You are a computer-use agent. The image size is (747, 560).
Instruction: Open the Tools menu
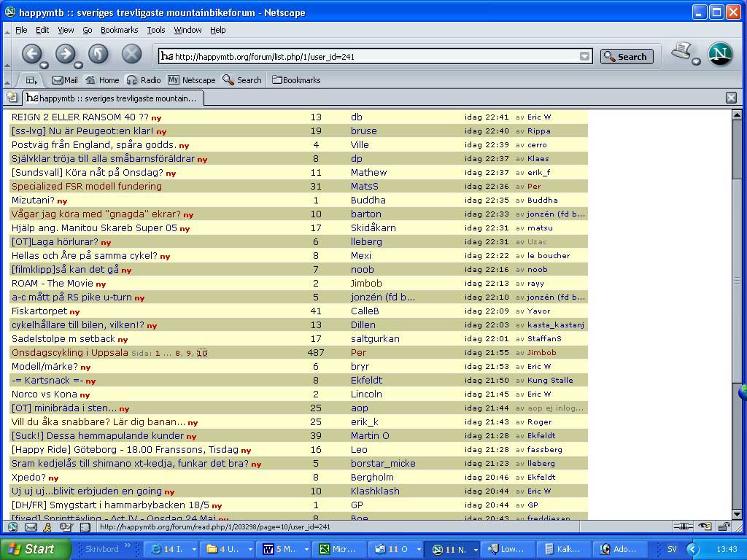click(x=156, y=30)
